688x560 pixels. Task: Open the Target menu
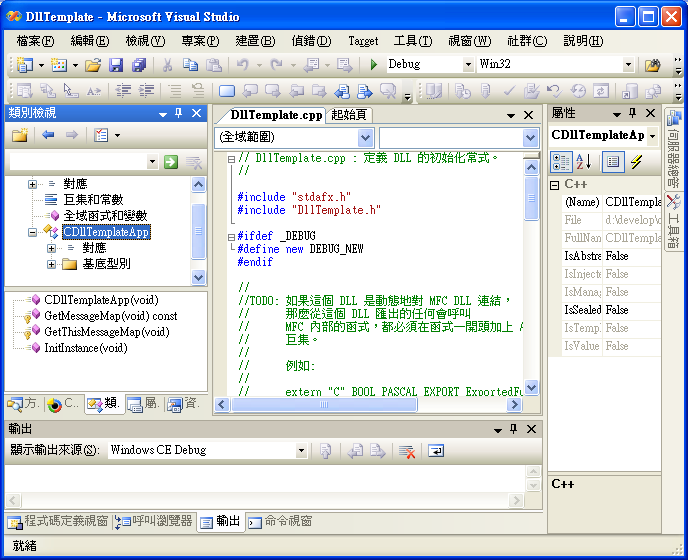point(363,41)
